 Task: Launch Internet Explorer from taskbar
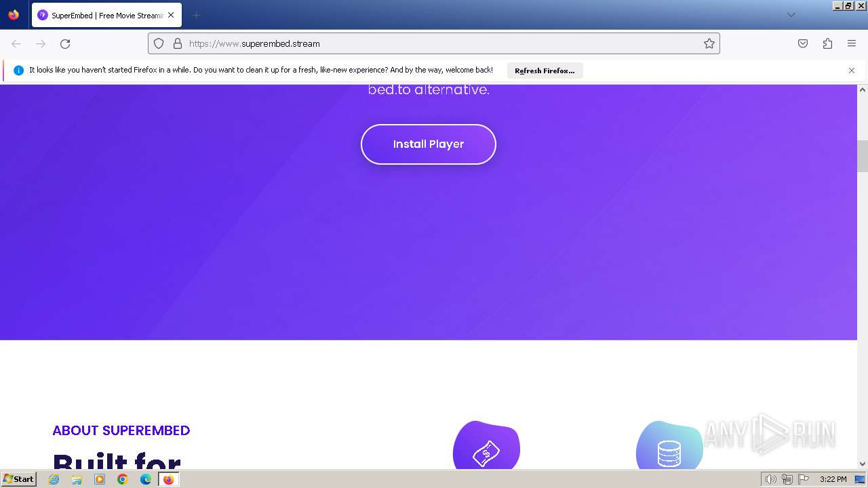click(54, 479)
